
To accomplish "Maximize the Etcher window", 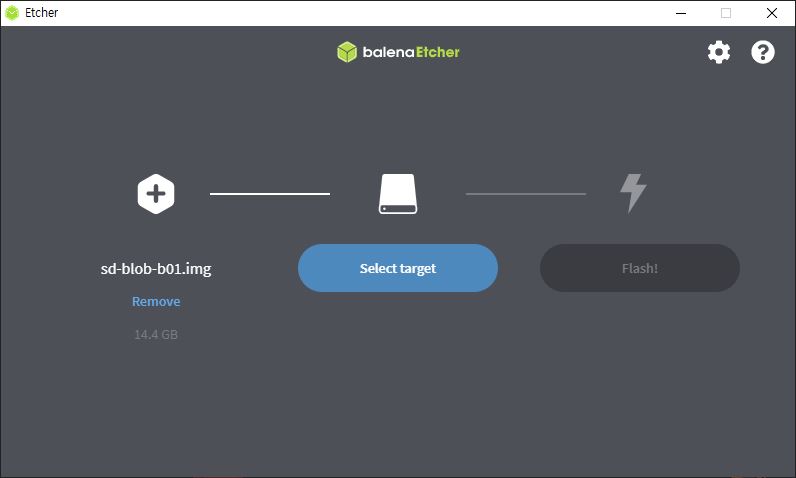I will coord(726,13).
